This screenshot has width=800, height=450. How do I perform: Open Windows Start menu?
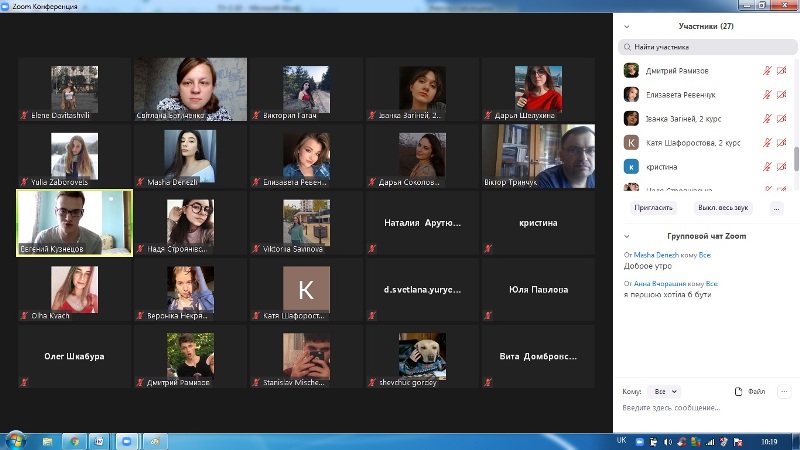click(x=15, y=441)
